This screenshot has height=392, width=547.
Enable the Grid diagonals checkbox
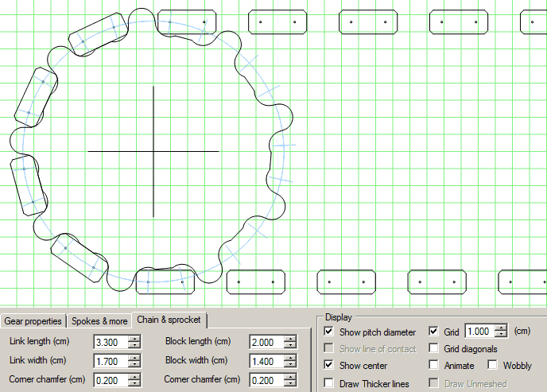[x=434, y=348]
